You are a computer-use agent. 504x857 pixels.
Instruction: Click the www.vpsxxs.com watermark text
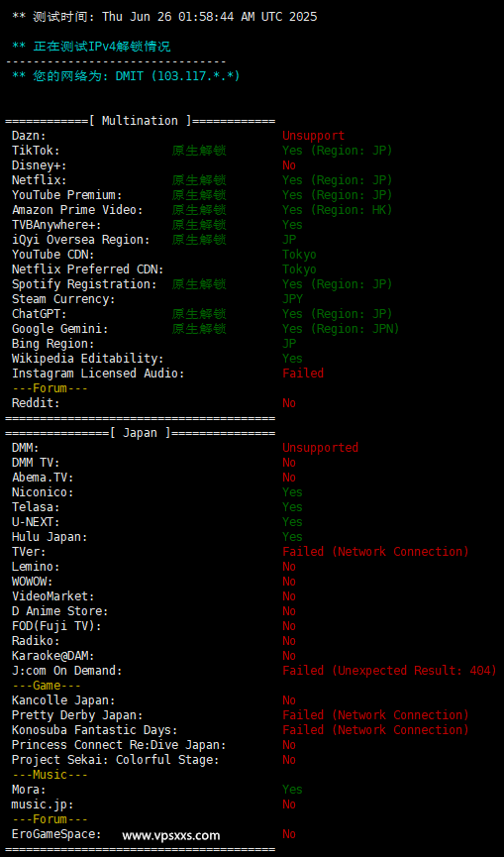click(171, 835)
